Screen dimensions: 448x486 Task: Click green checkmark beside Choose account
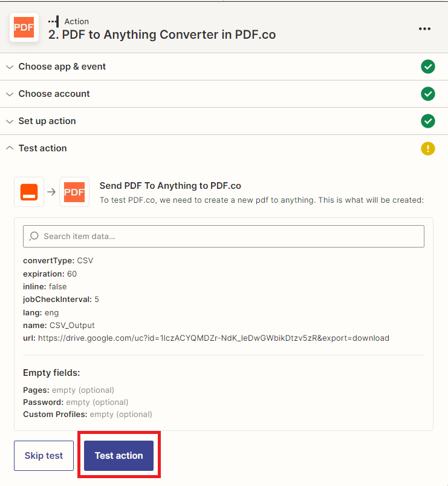click(x=428, y=94)
